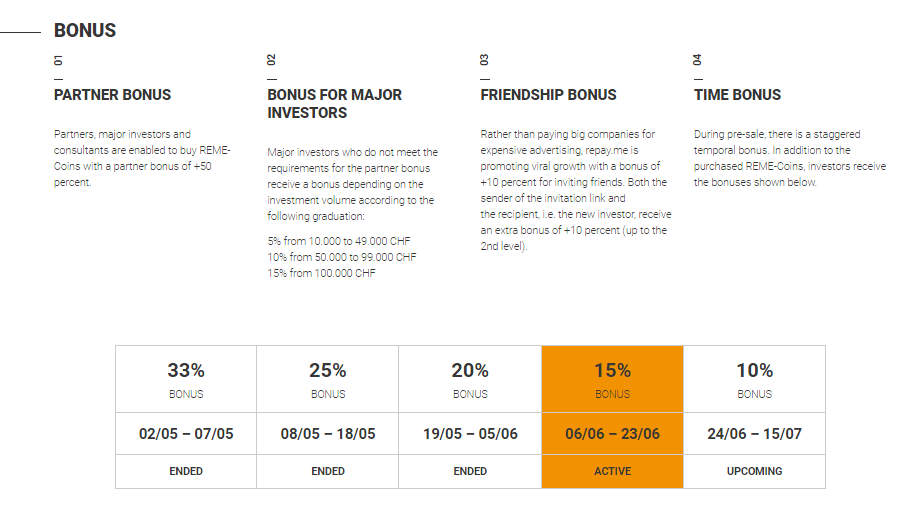The image size is (903, 505).
Task: Click the BONUS FOR MAJOR INVESTORS heading
Action: click(x=334, y=104)
